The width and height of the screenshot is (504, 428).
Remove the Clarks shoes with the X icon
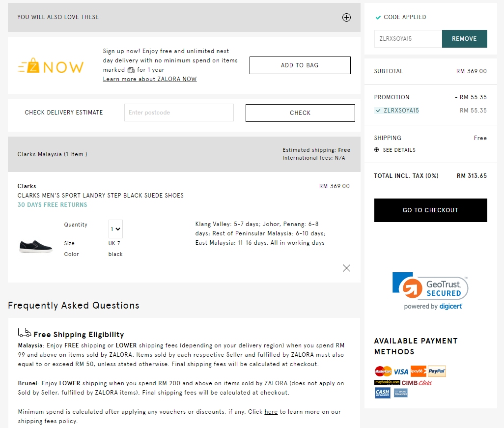pyautogui.click(x=346, y=268)
